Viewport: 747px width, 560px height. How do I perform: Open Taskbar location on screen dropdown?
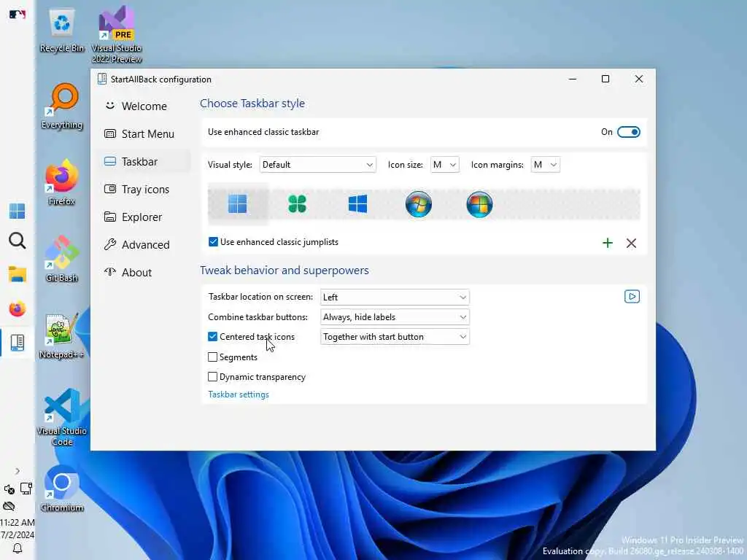pyautogui.click(x=395, y=297)
